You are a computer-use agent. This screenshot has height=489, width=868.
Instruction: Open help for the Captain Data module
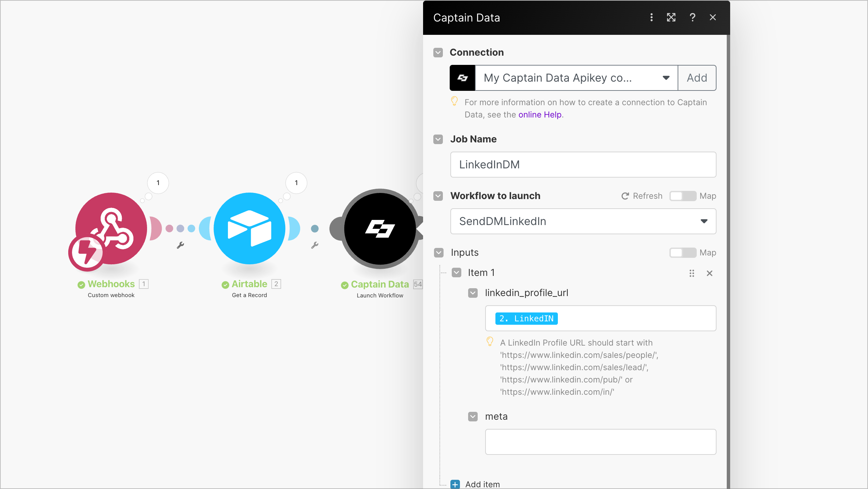pos(692,17)
